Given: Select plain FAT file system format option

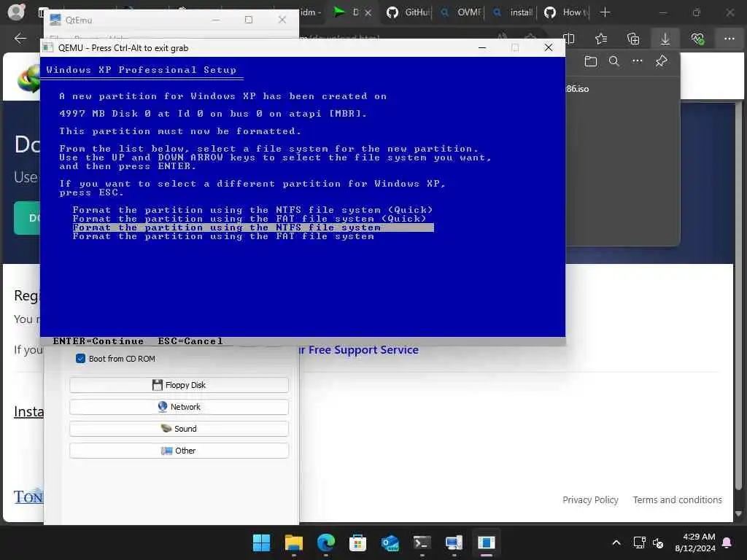Looking at the screenshot, I should [x=223, y=236].
